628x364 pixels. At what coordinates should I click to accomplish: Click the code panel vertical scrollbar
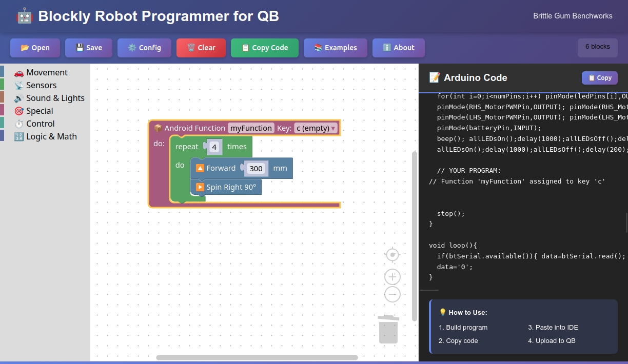pos(626,223)
